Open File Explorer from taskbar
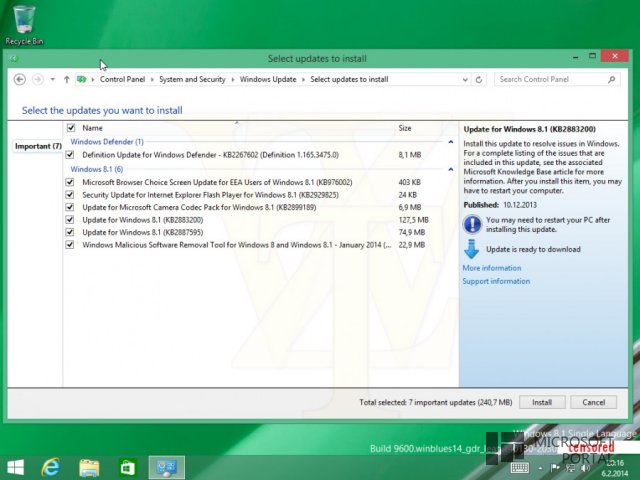This screenshot has width=640, height=480. [x=89, y=468]
